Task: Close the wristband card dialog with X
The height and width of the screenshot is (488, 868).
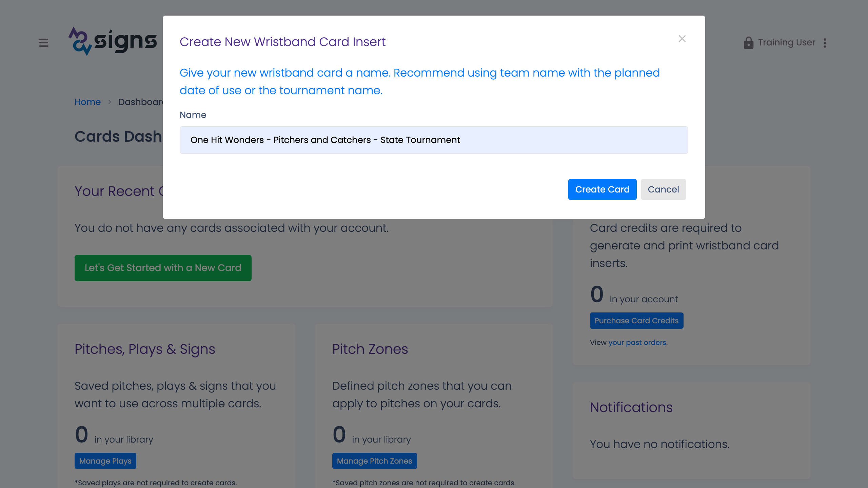Action: tap(682, 39)
